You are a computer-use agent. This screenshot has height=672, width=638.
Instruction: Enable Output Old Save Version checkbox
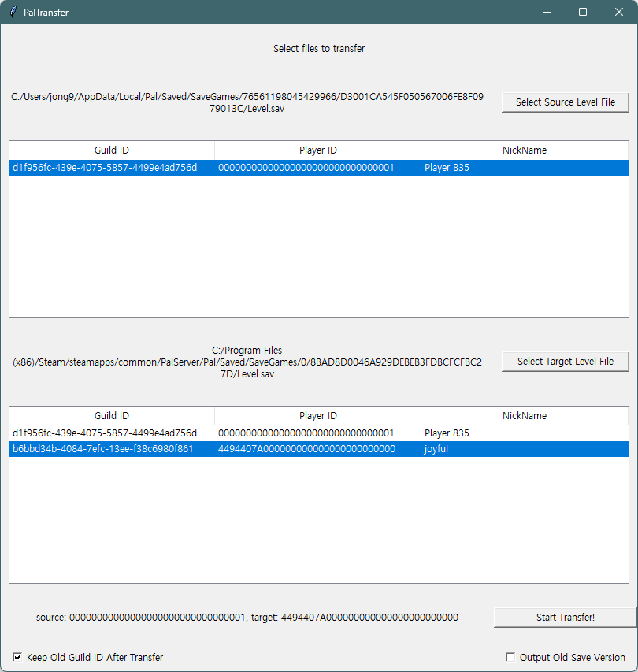(x=510, y=657)
